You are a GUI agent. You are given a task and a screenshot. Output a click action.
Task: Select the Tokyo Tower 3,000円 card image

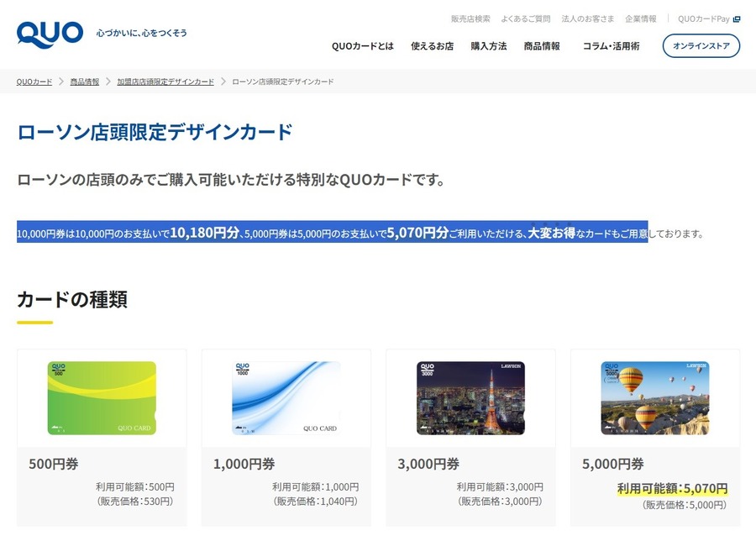coord(470,398)
